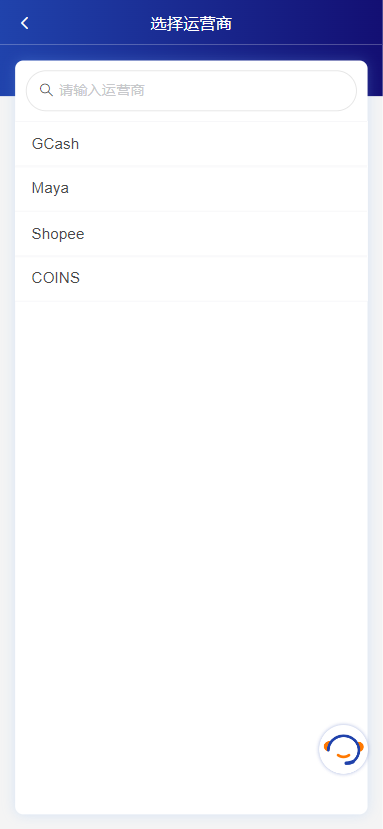Tap the Shopee row
Image resolution: width=383 pixels, height=829 pixels.
click(192, 234)
